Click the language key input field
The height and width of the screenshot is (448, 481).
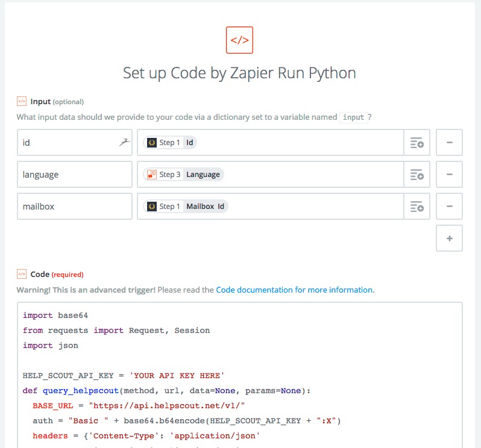pyautogui.click(x=75, y=175)
